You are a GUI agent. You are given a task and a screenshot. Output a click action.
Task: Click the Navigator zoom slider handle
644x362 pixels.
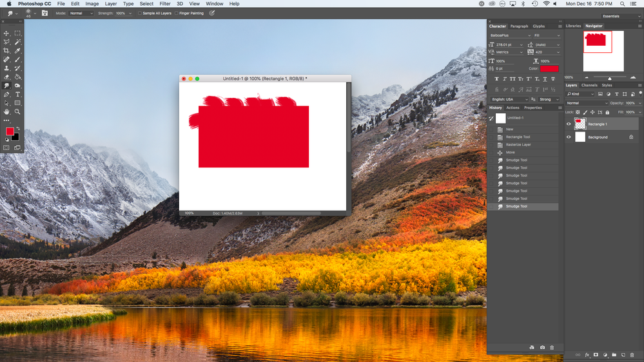(x=609, y=78)
